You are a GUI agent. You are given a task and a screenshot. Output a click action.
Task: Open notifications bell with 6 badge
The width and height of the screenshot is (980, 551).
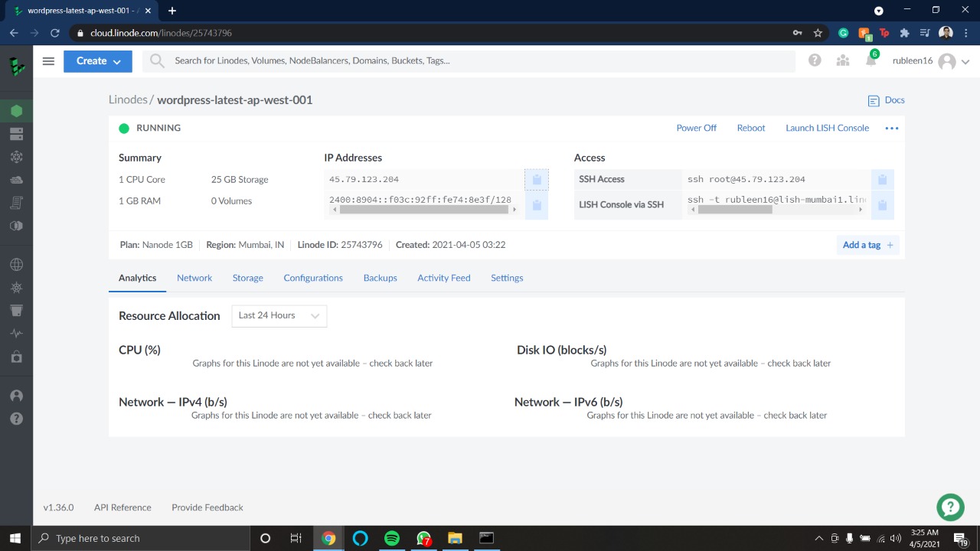(871, 60)
